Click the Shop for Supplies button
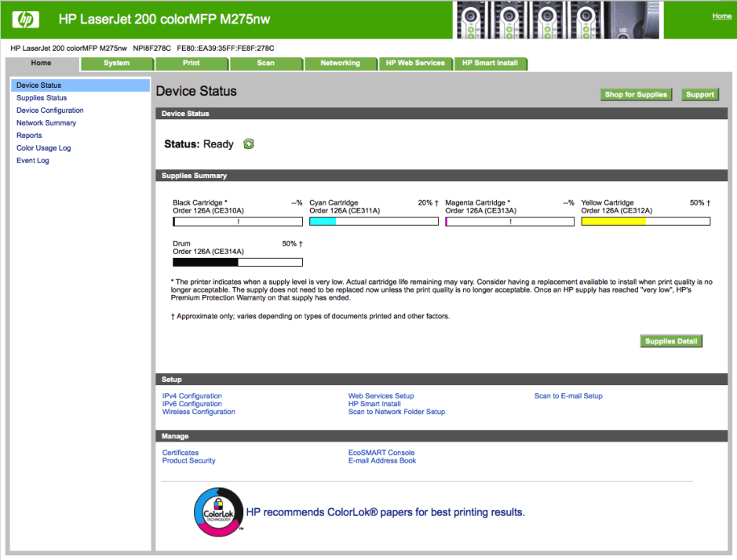This screenshot has width=737, height=560. [x=636, y=94]
